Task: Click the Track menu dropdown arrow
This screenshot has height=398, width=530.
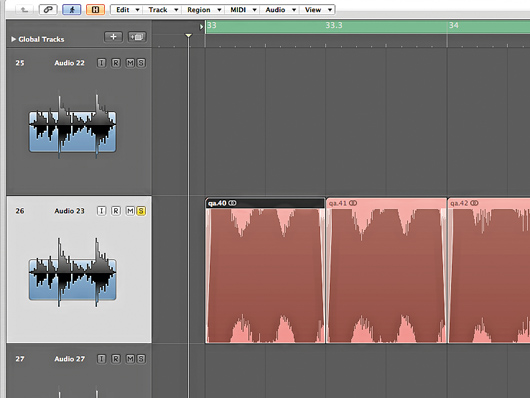Action: [176, 10]
